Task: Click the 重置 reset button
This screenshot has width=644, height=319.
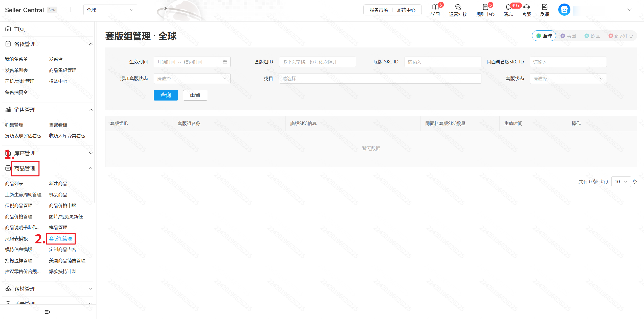Action: pos(195,95)
